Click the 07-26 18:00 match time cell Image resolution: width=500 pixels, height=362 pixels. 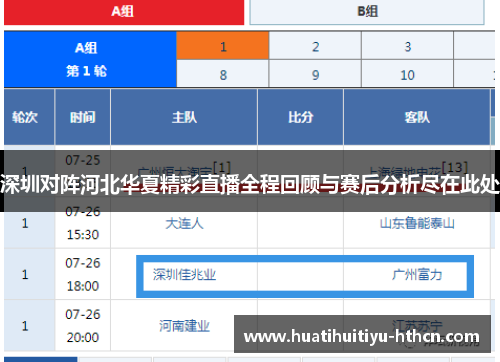[83, 274]
